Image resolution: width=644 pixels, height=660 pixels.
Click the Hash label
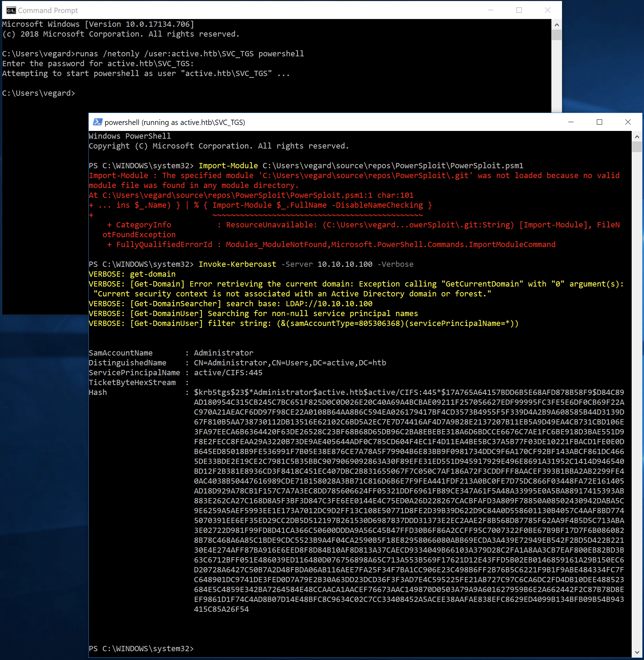[98, 392]
